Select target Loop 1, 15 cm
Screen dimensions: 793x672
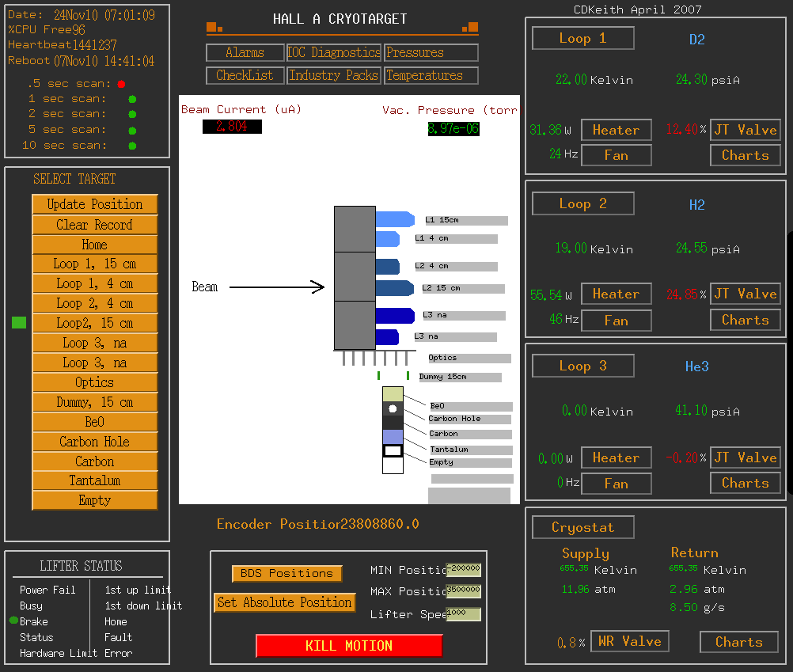[x=94, y=264]
